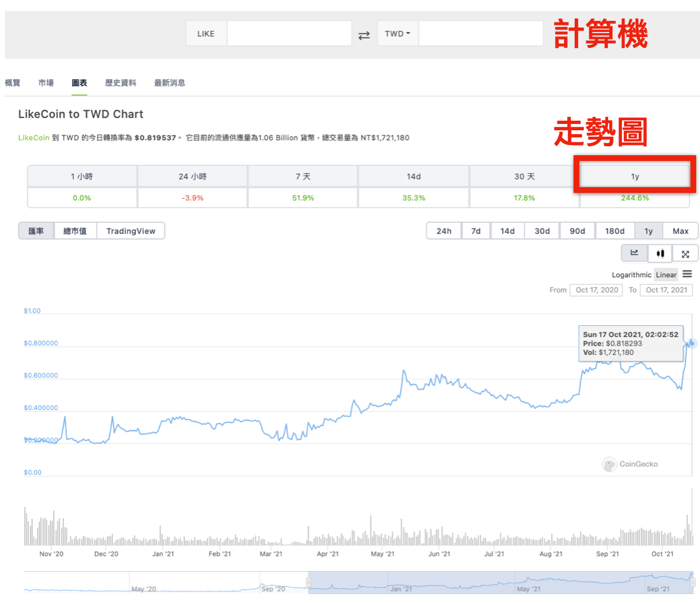
Task: Show 匯率 price chart
Action: point(36,231)
